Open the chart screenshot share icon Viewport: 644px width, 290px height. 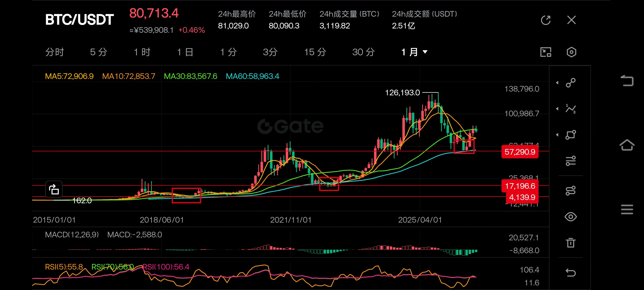[x=546, y=52]
